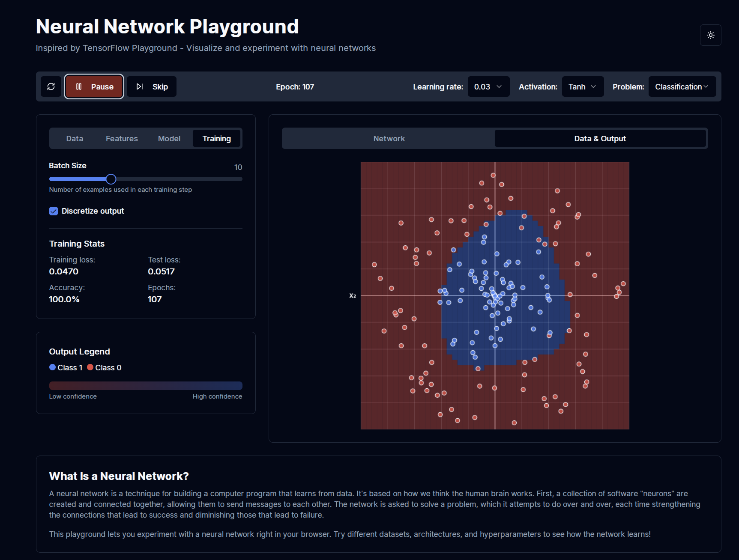Select the Data & Output tab
Viewport: 739px width, 560px height.
[600, 138]
